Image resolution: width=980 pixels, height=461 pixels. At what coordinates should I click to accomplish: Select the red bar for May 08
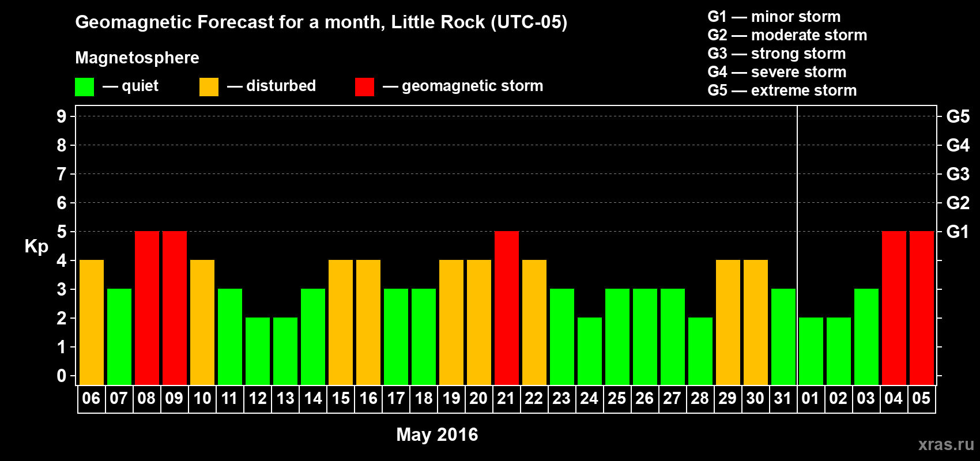click(147, 308)
